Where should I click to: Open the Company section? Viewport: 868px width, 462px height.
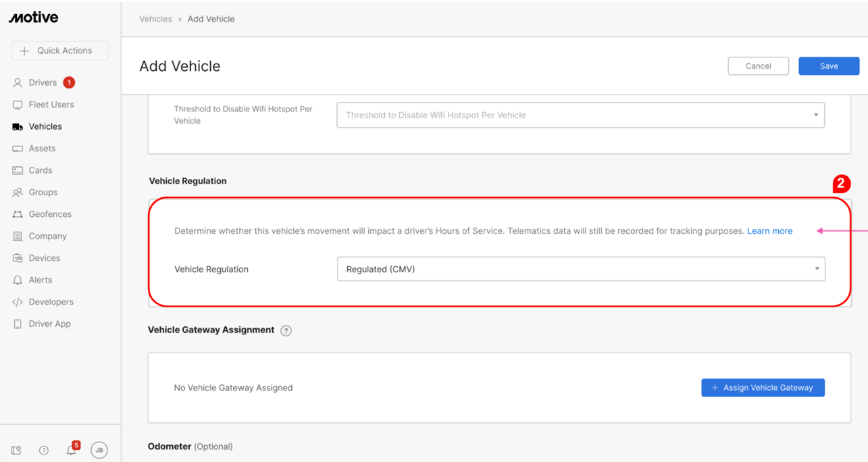(47, 236)
